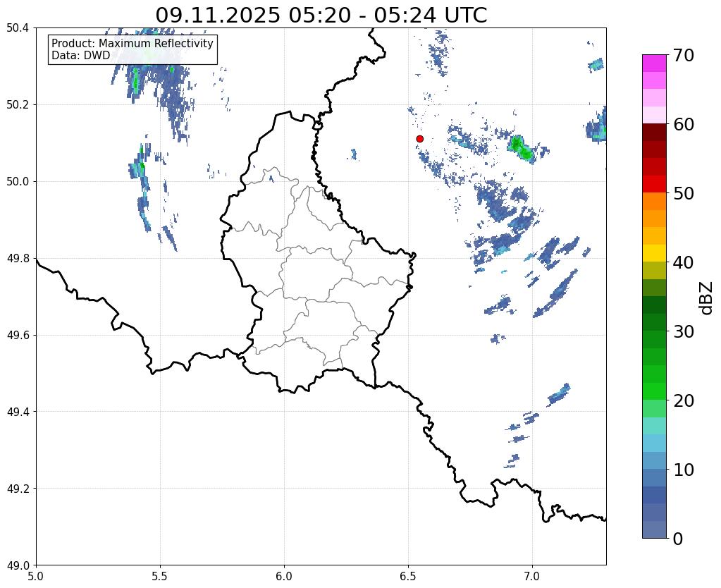Click the 10 tick on the colorbar
Viewport: 721px width, 588px height.
(684, 470)
